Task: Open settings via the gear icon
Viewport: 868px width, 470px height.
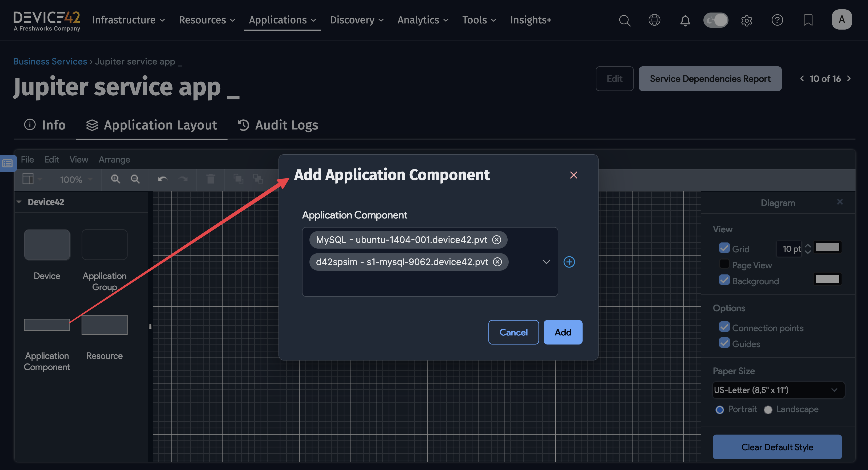Action: [746, 20]
